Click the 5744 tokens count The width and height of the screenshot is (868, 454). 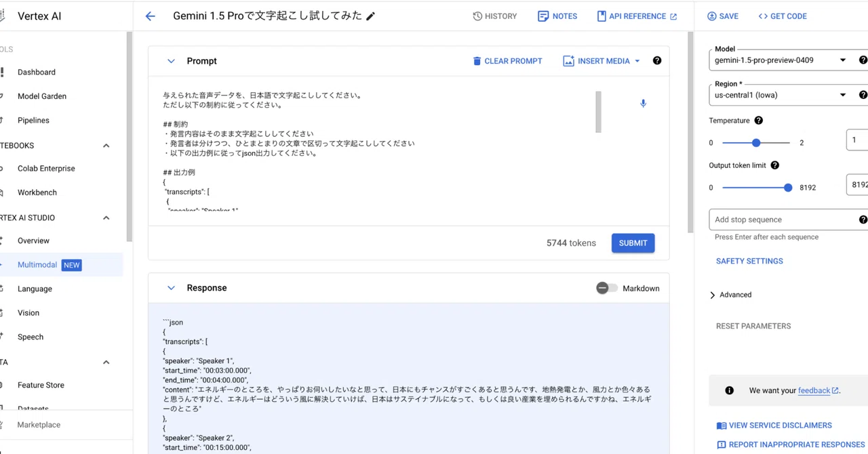coord(571,243)
